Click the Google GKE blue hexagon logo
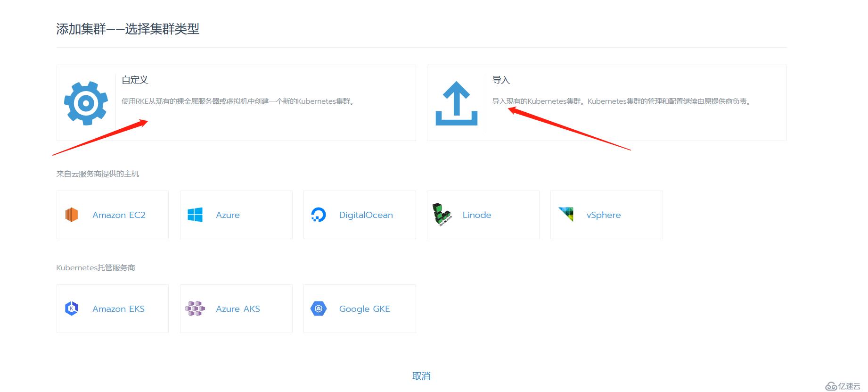 pos(319,309)
